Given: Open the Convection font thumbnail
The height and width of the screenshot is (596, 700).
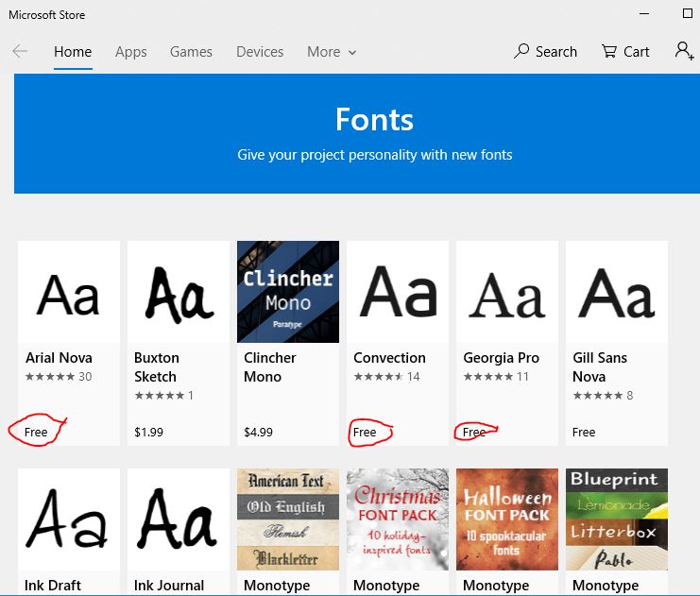Looking at the screenshot, I should [398, 292].
